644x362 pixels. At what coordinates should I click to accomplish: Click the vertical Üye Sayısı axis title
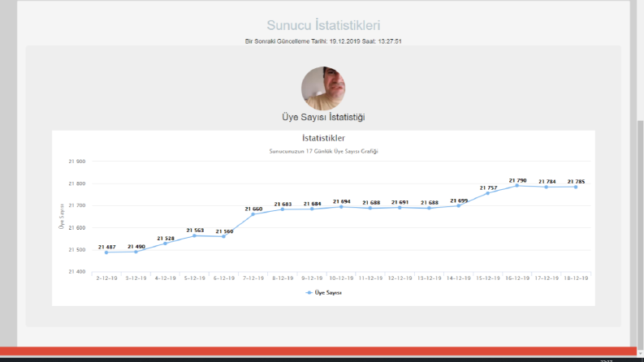62,216
